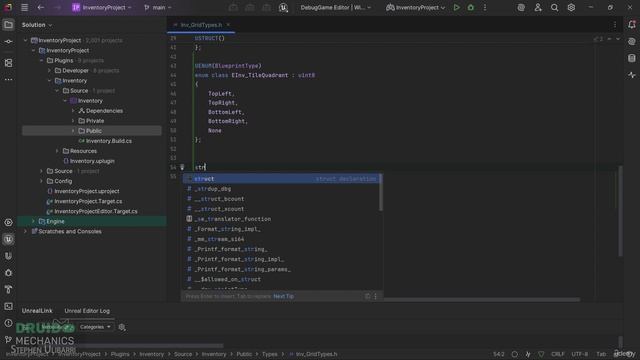Open AI Assistant on right stripe

coord(632,42)
